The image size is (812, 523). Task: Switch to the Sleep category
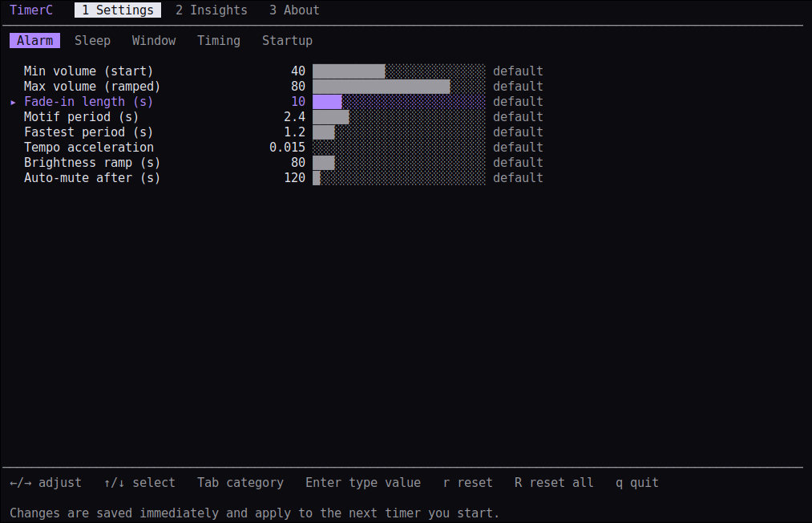coord(92,40)
